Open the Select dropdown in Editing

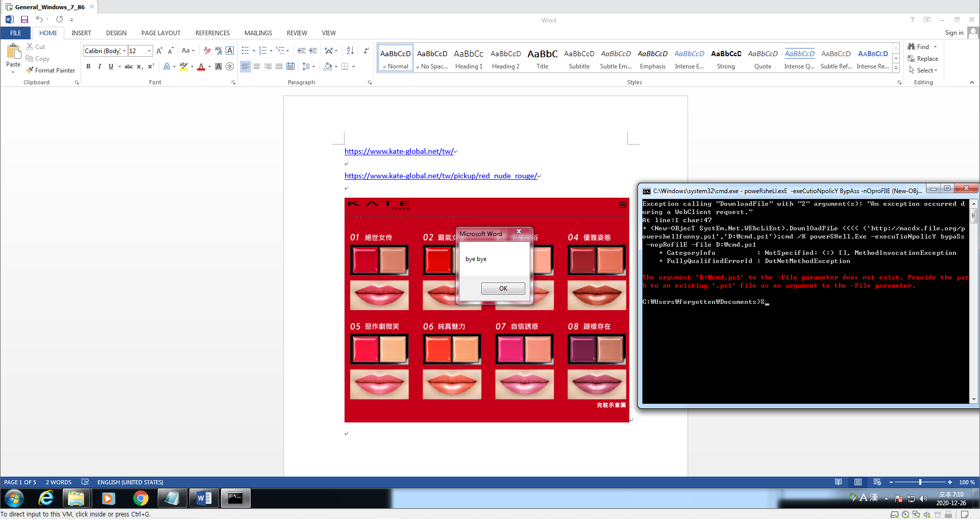click(923, 70)
